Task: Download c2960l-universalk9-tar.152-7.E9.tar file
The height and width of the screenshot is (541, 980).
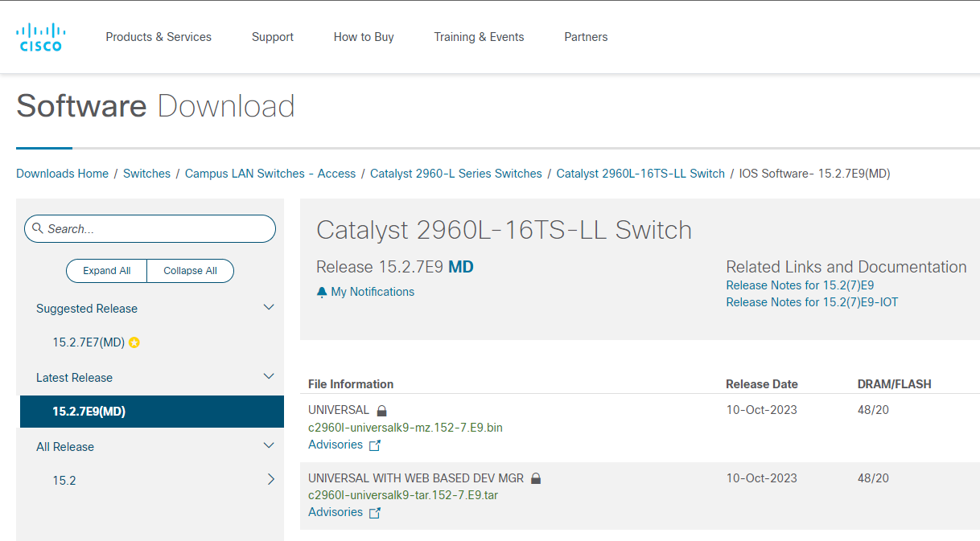Action: click(x=403, y=495)
